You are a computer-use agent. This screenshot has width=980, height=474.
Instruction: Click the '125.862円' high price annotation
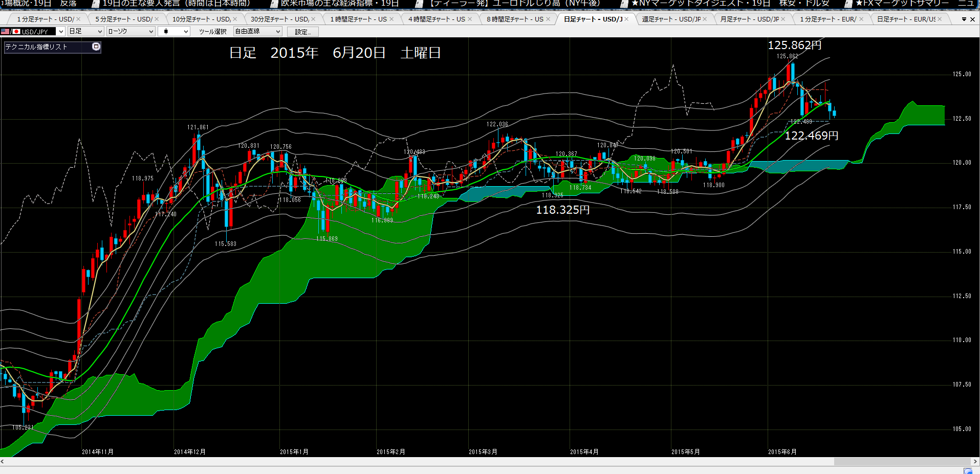(x=795, y=46)
